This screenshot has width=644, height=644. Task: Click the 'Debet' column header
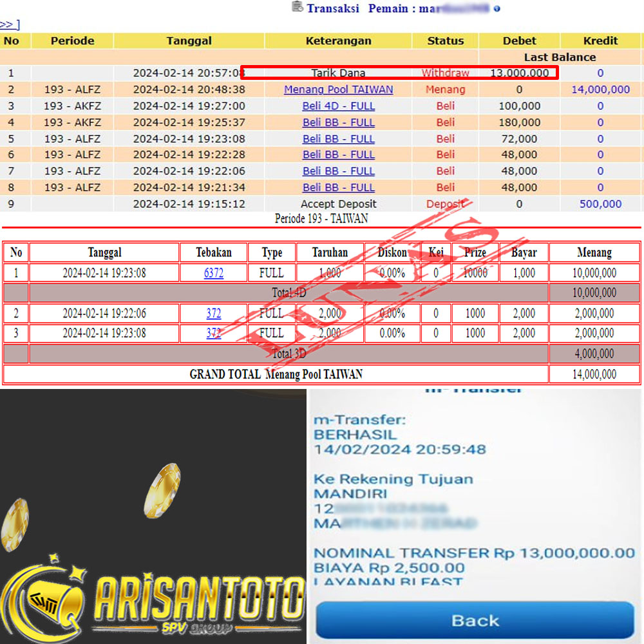519,41
